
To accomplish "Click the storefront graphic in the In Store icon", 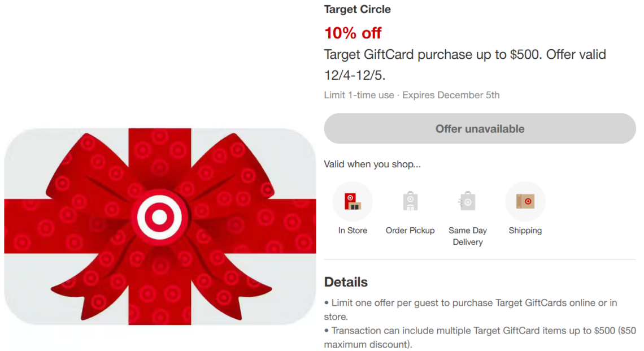I will tap(353, 201).
